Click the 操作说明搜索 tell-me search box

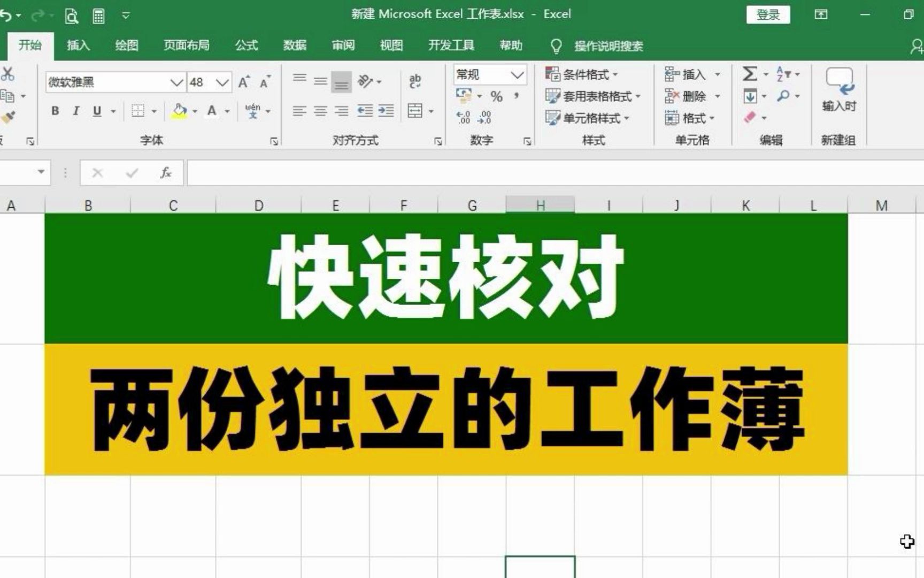coord(609,46)
